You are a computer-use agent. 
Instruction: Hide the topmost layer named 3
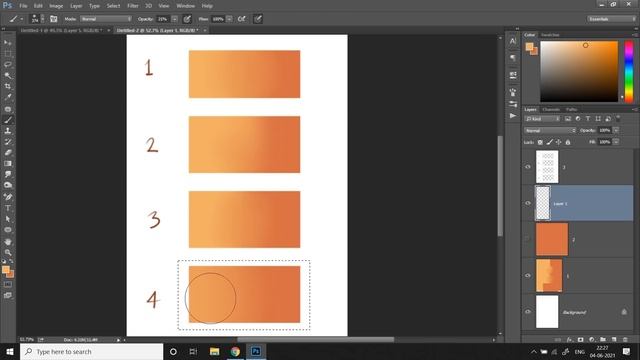528,167
